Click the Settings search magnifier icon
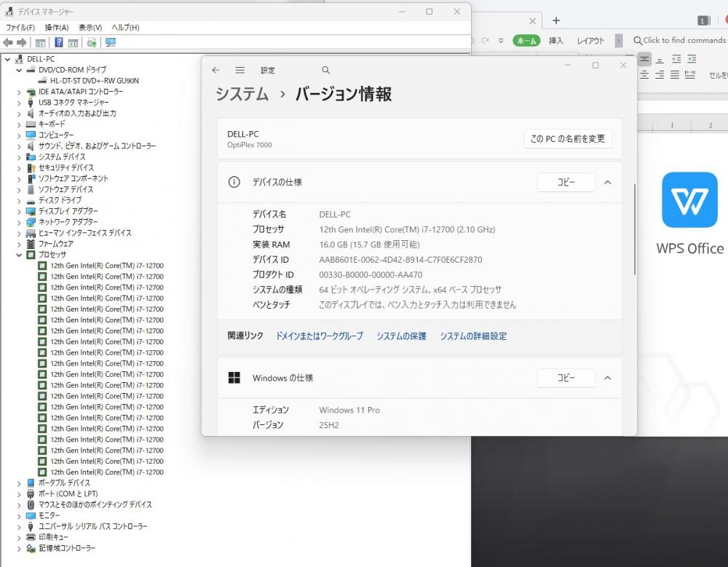Viewport: 728px width, 567px height. [325, 70]
